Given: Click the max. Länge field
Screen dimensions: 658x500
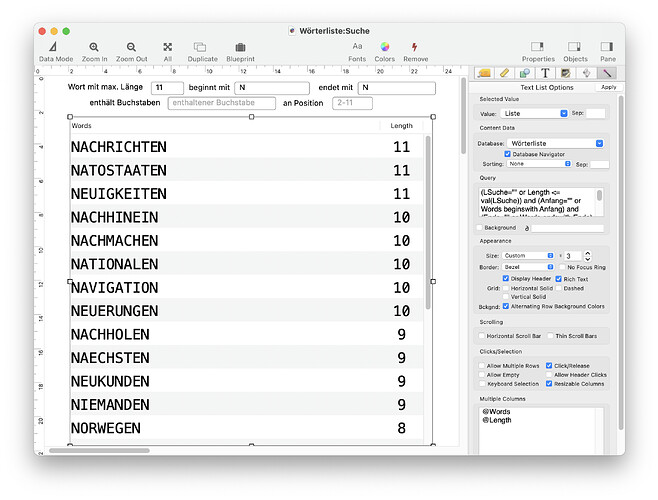Looking at the screenshot, I should 167,88.
